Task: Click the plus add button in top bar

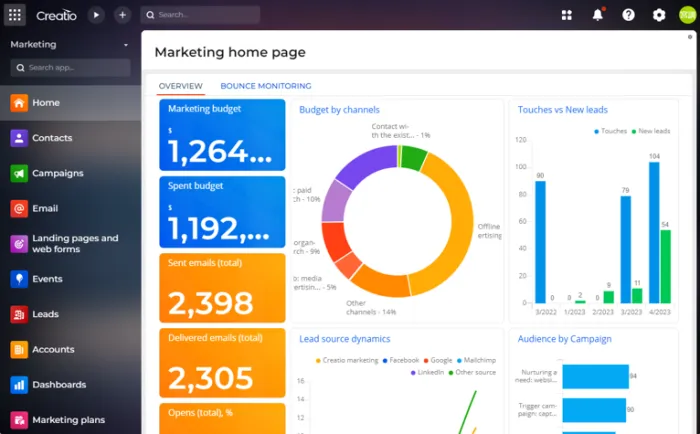Action: (122, 15)
